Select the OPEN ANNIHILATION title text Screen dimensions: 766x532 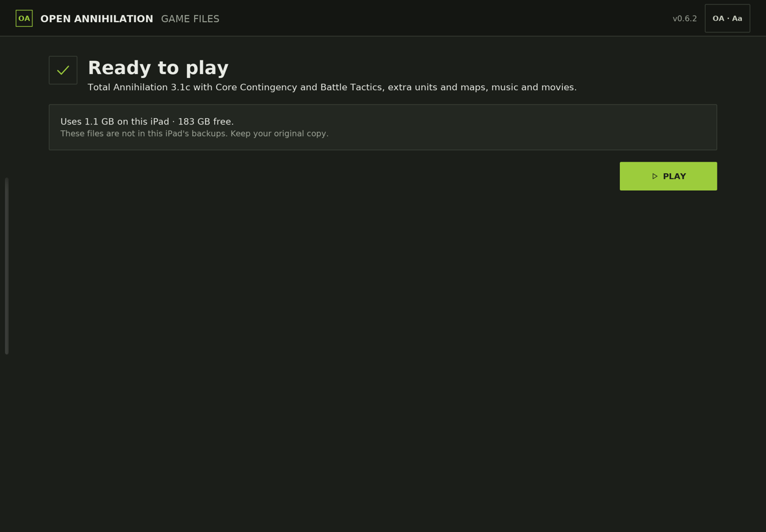pyautogui.click(x=97, y=19)
